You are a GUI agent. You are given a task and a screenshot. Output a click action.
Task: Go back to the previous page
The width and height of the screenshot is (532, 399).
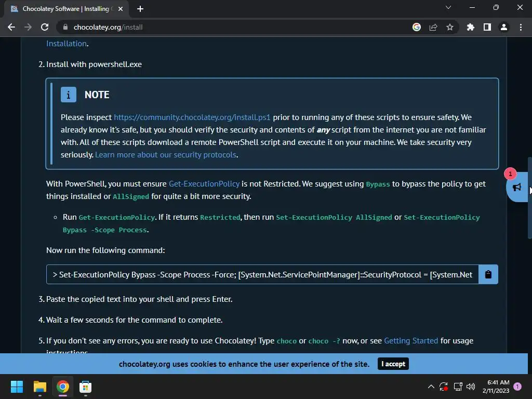pos(11,27)
